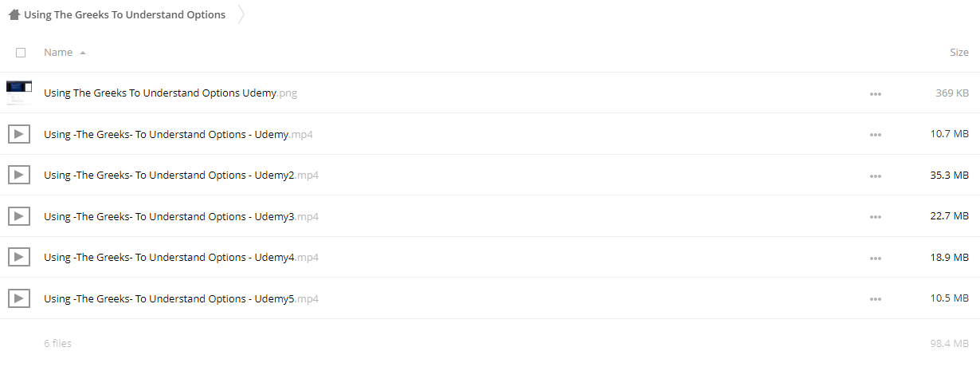
Task: Click the play icon beside Udemy2.mp4
Action: [x=19, y=175]
